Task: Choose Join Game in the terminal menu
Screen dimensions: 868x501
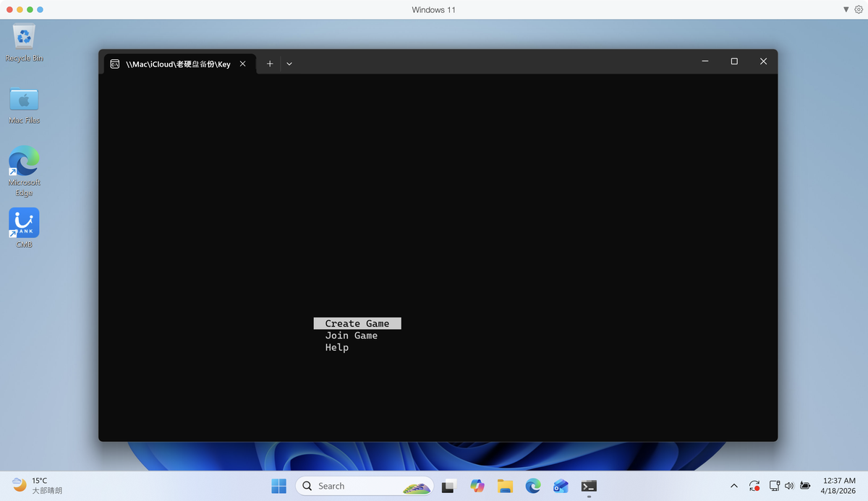Action: pos(351,335)
